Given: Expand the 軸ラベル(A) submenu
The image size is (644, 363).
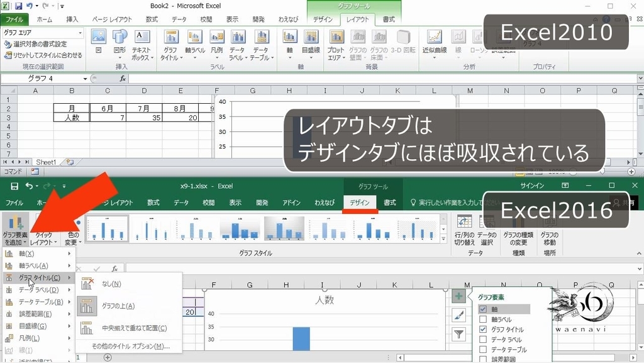Looking at the screenshot, I should (38, 265).
